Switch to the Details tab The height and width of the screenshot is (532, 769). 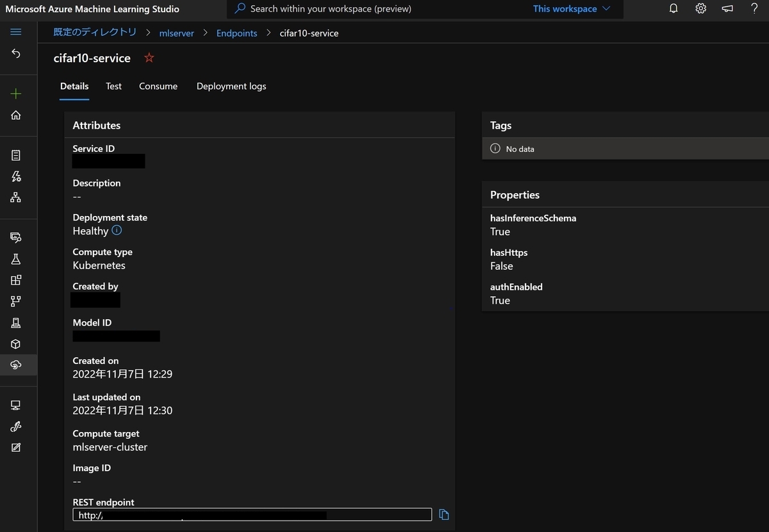pyautogui.click(x=74, y=86)
